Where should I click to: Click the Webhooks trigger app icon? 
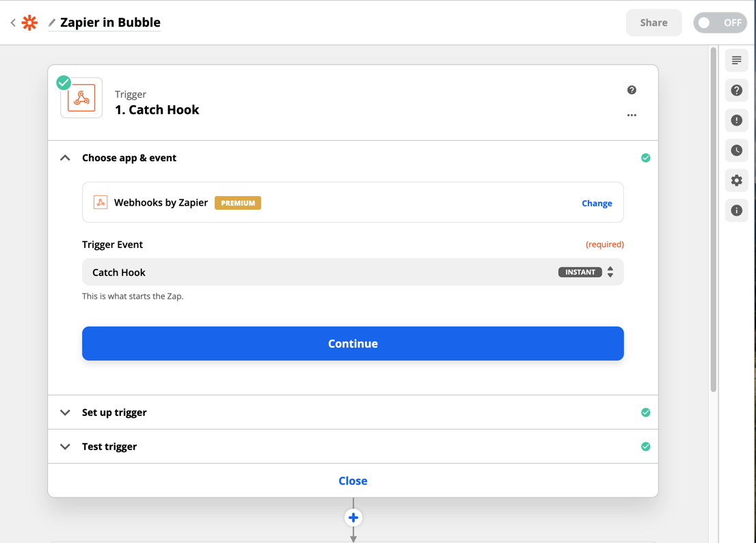pyautogui.click(x=81, y=98)
